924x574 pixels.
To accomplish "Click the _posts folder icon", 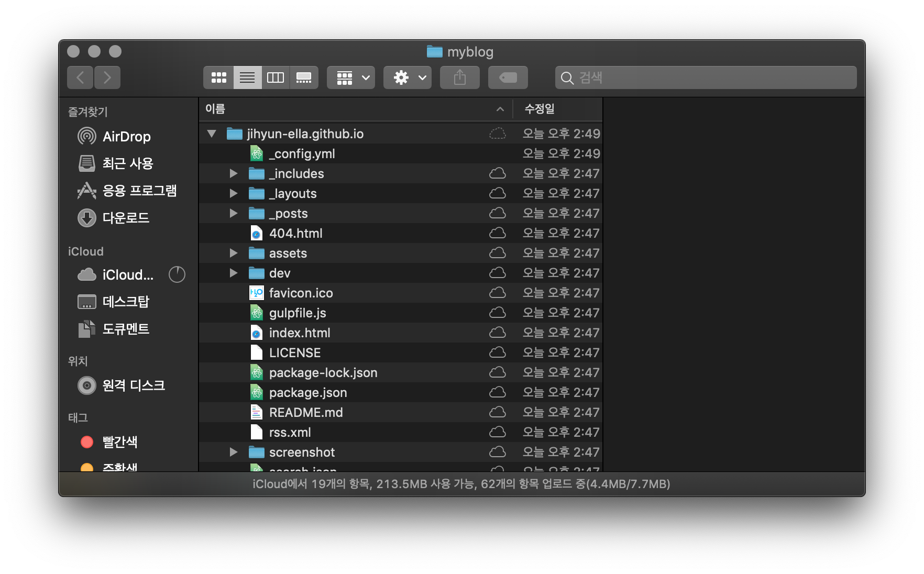I will (x=257, y=213).
